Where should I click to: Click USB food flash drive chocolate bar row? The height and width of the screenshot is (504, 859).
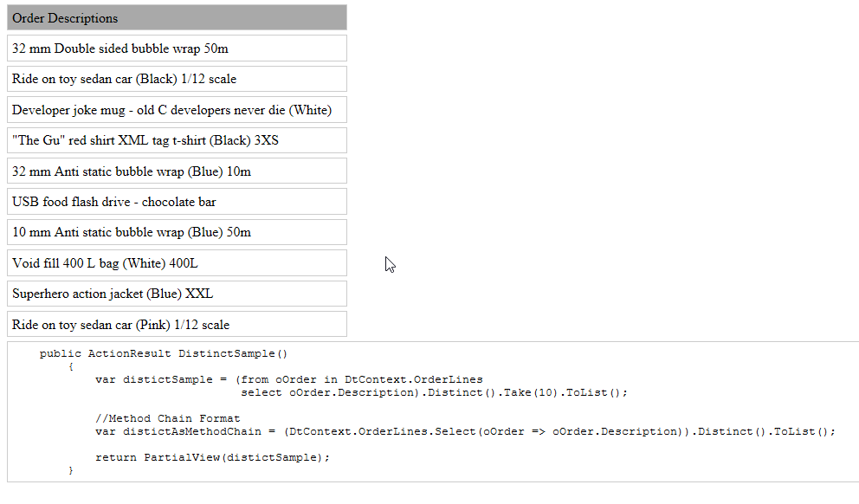(x=177, y=202)
